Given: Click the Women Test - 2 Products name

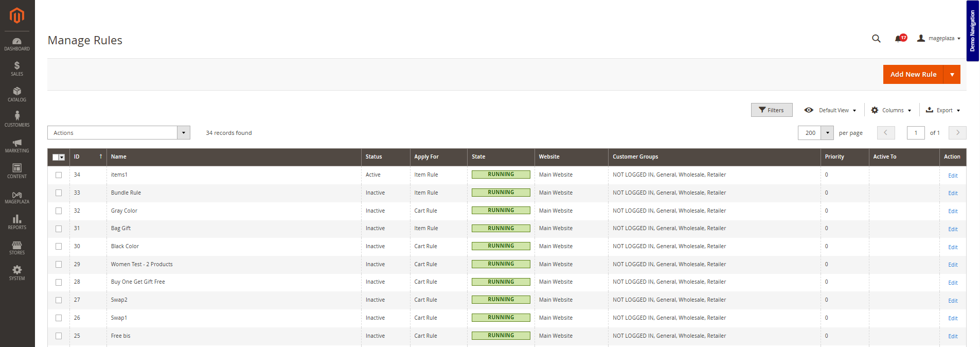Looking at the screenshot, I should (142, 264).
